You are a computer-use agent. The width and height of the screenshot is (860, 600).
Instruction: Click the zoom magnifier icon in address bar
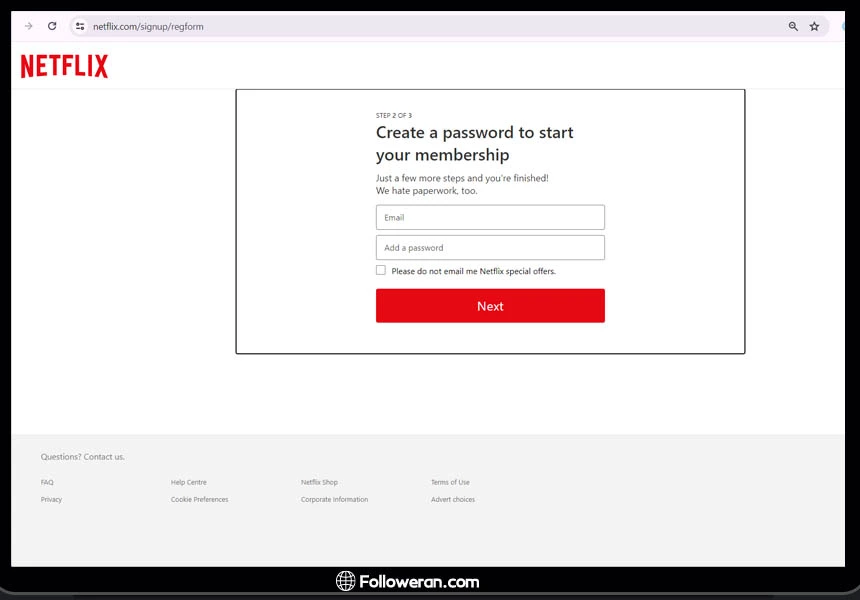coord(793,26)
